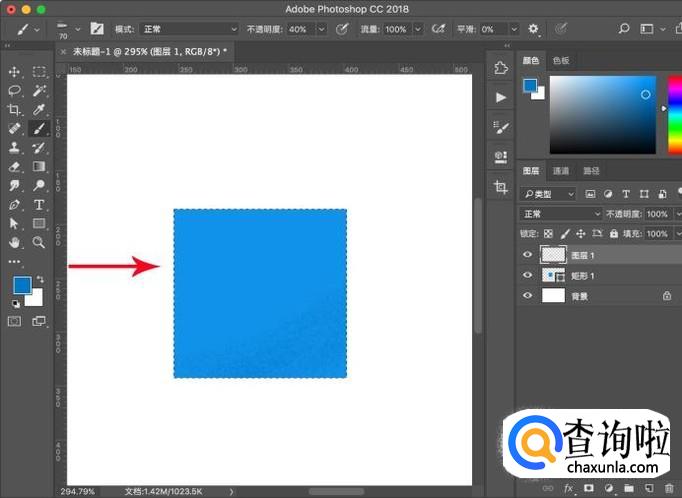Image resolution: width=682 pixels, height=498 pixels.
Task: Pick the Eyedropper tool
Action: click(x=39, y=110)
